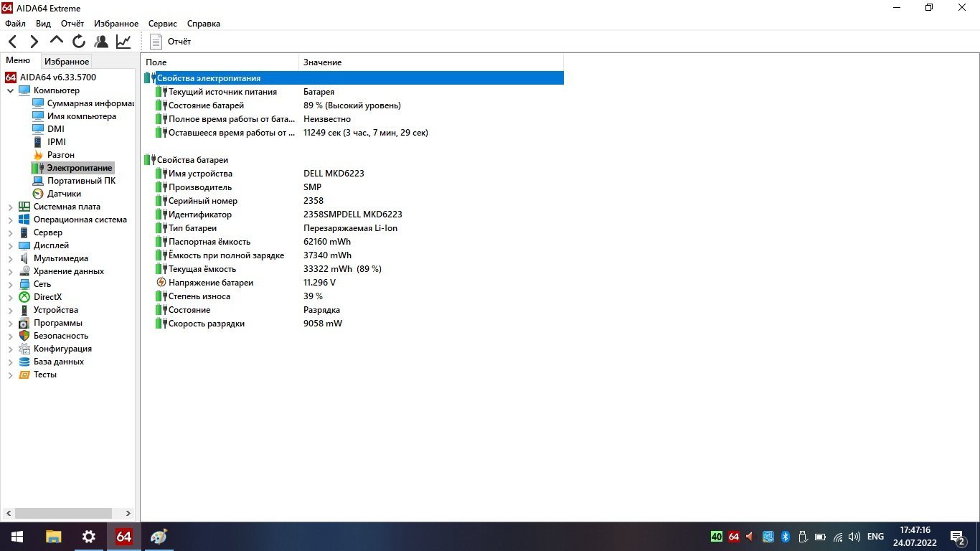Click the Портативный ПК laptop icon
Image resolution: width=980 pixels, height=551 pixels.
click(x=38, y=181)
